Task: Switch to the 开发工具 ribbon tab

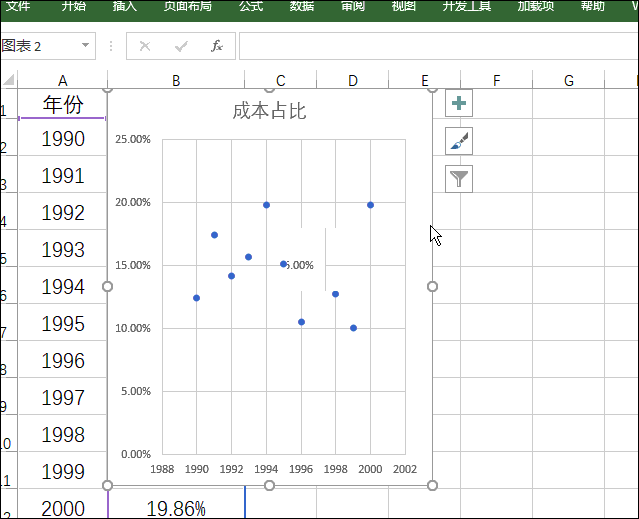Action: coord(467,6)
